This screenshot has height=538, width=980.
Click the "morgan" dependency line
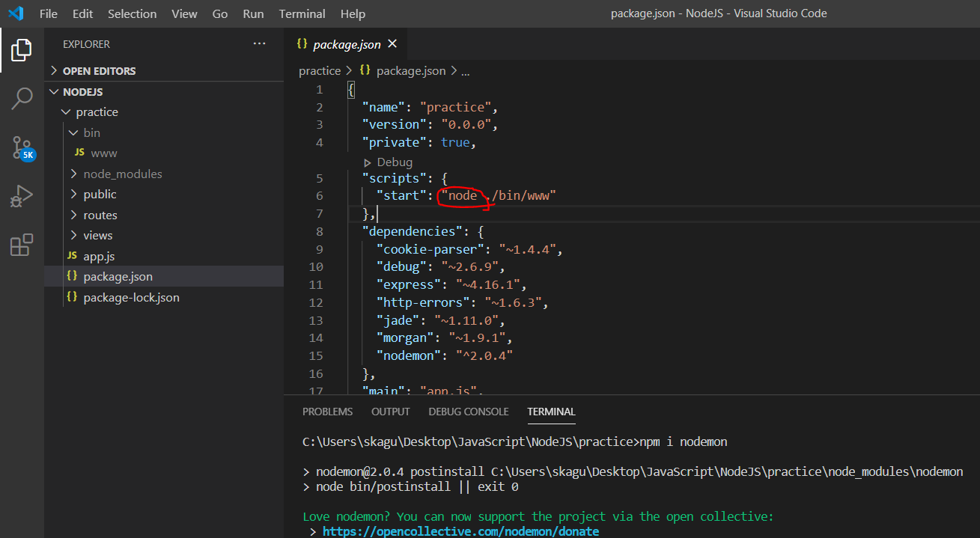click(x=445, y=337)
